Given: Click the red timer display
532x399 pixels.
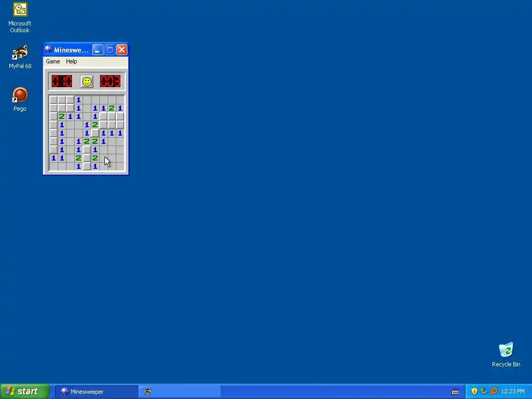Looking at the screenshot, I should pyautogui.click(x=110, y=82).
